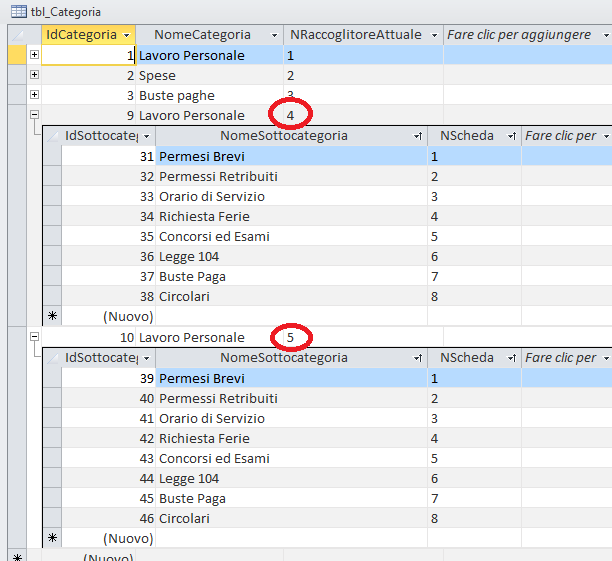This screenshot has width=612, height=561.
Task: Click the (Nuovo) cell in category 9 subtable
Action: [109, 316]
